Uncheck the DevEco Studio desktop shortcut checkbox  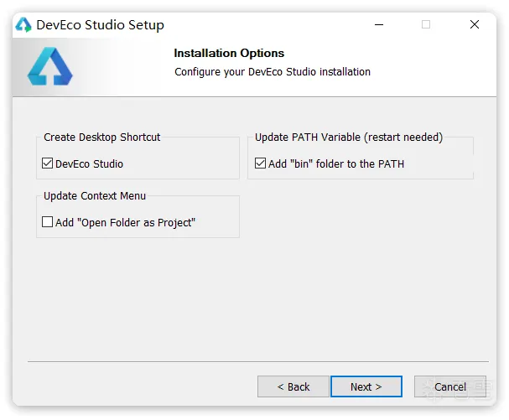pyautogui.click(x=48, y=163)
